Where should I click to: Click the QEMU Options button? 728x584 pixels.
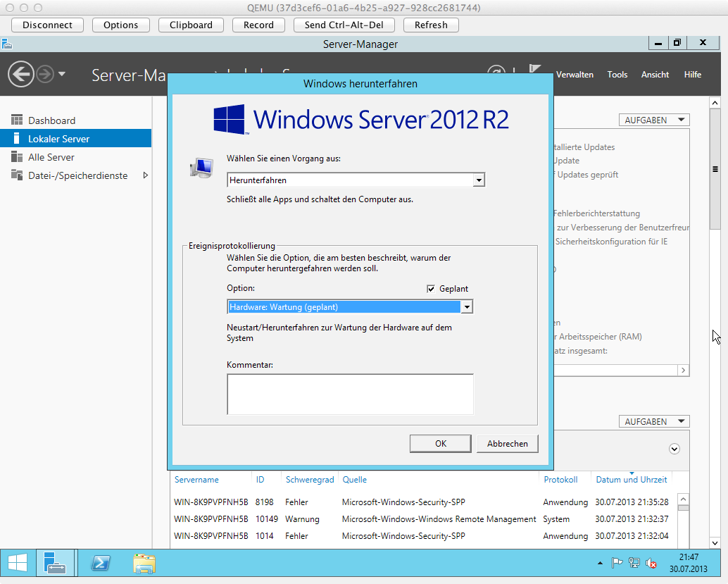pyautogui.click(x=120, y=25)
